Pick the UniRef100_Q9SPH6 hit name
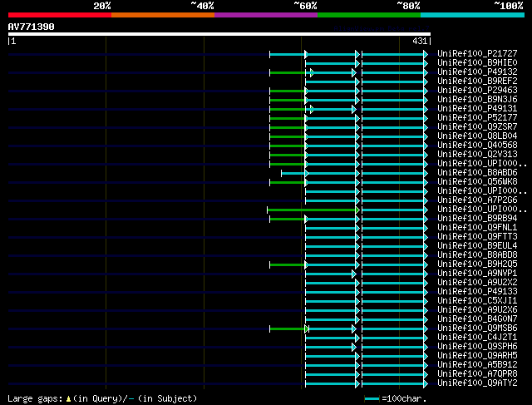The image size is (532, 405). click(477, 347)
